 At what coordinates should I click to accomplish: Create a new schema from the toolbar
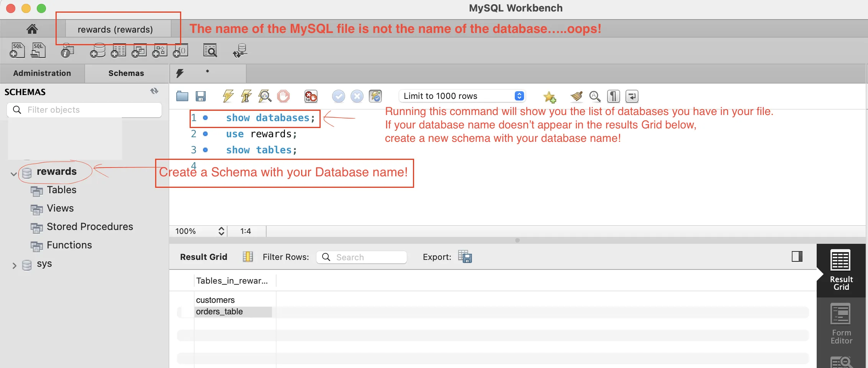coord(98,50)
